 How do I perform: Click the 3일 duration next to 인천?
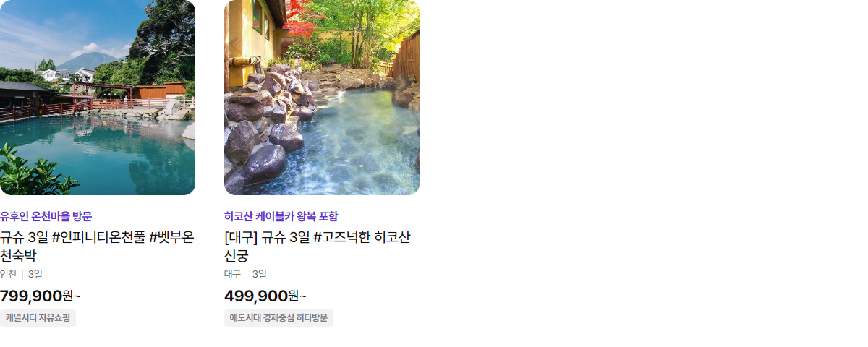tap(35, 274)
